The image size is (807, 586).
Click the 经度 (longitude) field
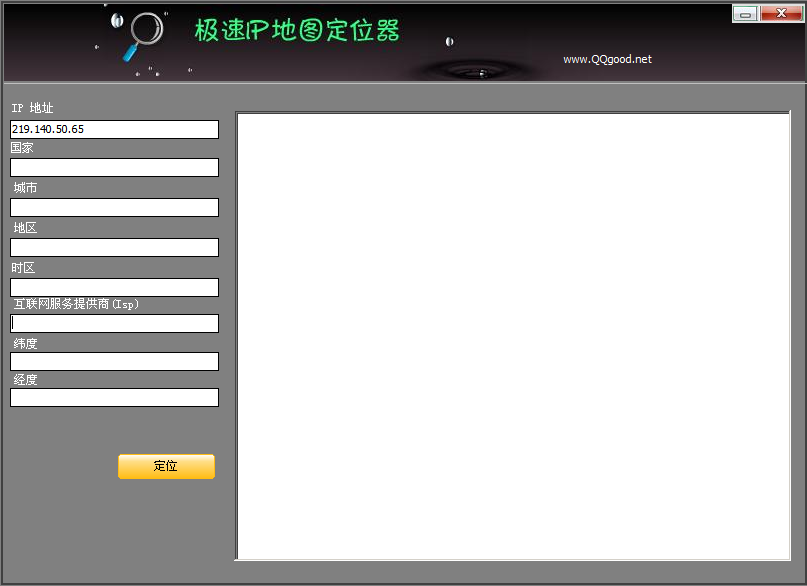pyautogui.click(x=114, y=397)
